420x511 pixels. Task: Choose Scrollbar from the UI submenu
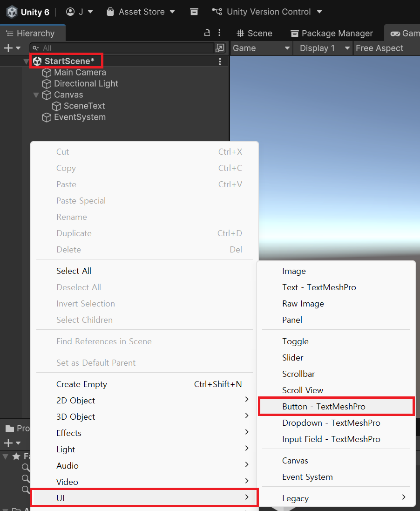pyautogui.click(x=336, y=374)
